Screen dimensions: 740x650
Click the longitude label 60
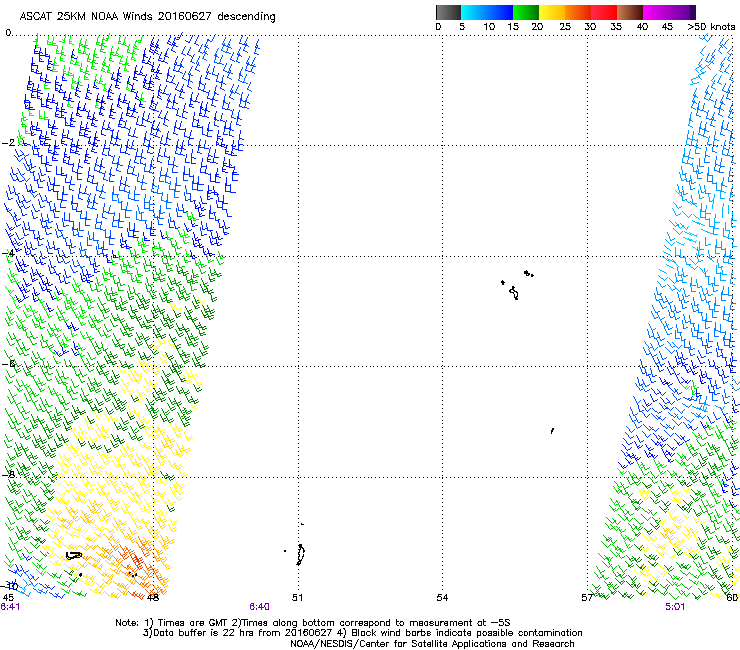(x=732, y=598)
